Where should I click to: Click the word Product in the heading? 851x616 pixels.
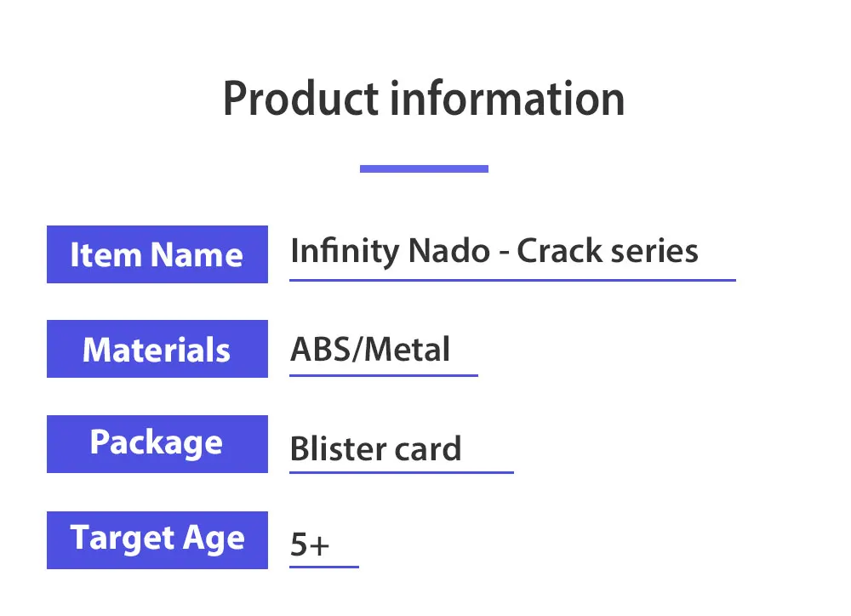[x=300, y=99]
